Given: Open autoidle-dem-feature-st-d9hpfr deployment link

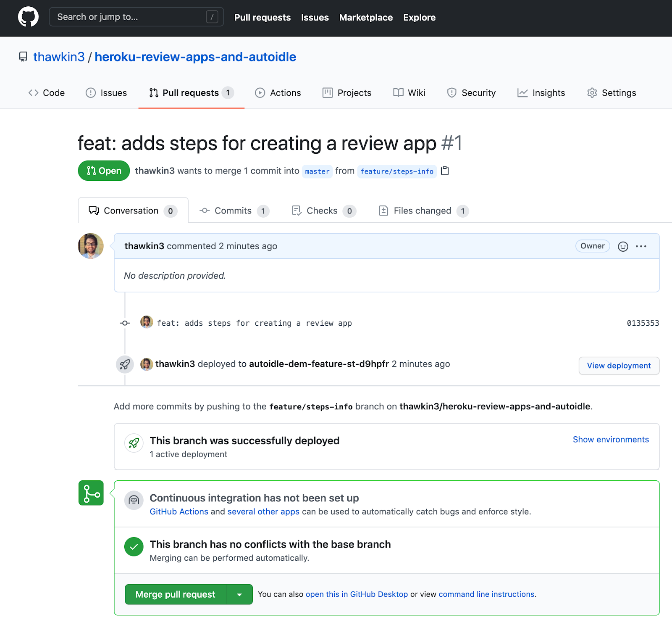Looking at the screenshot, I should 319,364.
